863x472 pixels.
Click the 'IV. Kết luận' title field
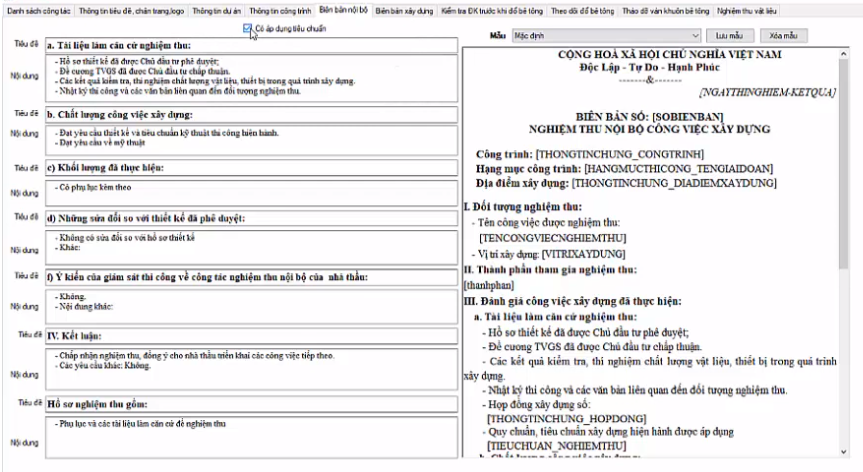click(252, 336)
